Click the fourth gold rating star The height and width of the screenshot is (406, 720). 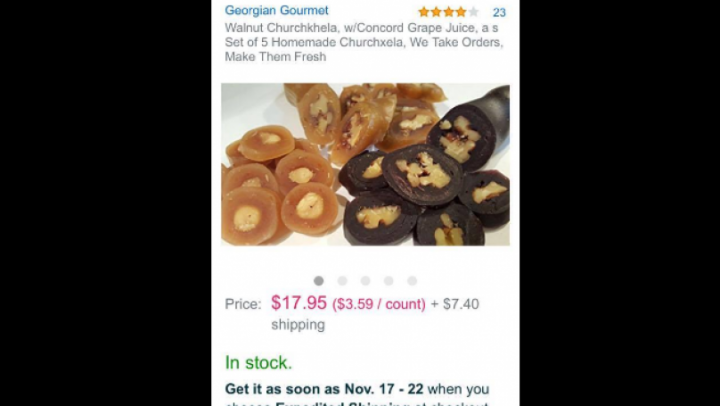pyautogui.click(x=460, y=12)
